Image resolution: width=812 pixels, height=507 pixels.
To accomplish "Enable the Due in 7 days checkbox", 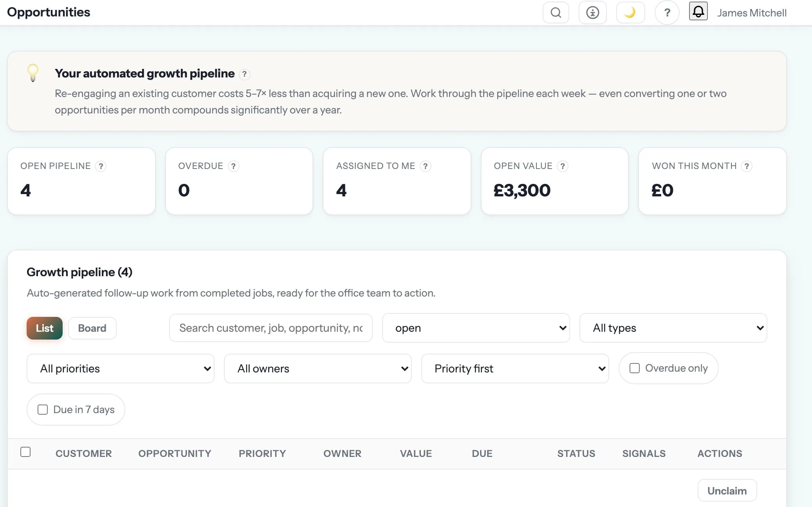I will coord(42,410).
